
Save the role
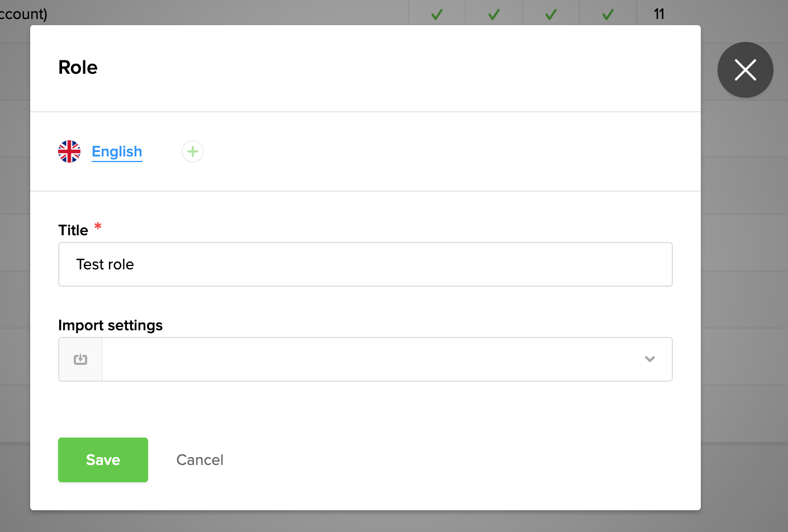pos(103,460)
